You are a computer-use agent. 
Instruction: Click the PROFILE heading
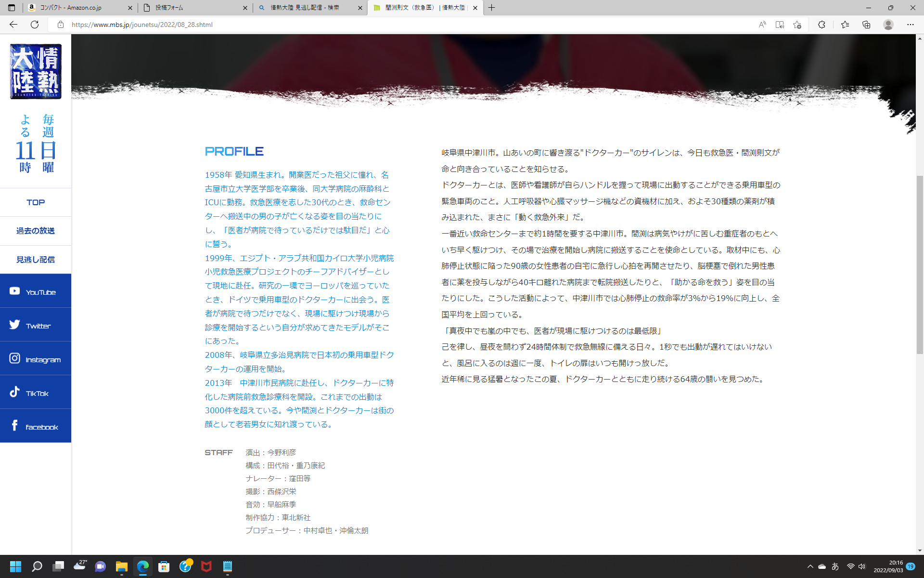point(234,151)
